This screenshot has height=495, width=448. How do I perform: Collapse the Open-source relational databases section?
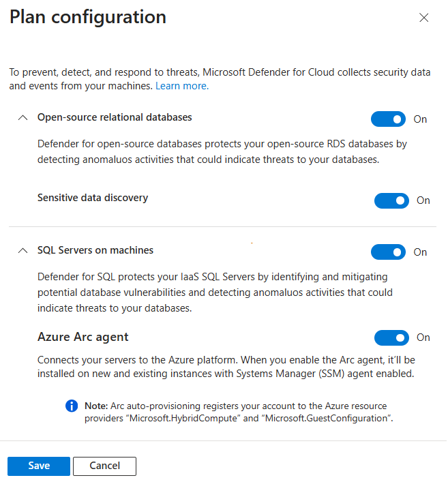[23, 119]
